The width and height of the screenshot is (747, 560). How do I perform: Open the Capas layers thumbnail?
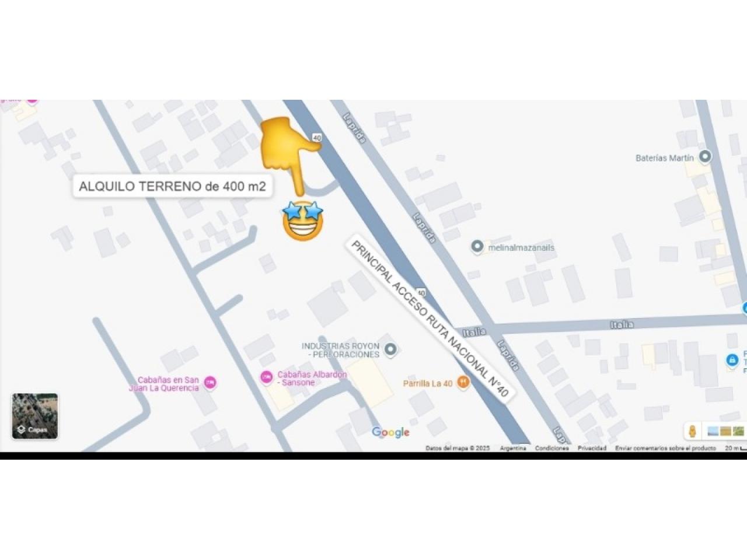click(35, 416)
